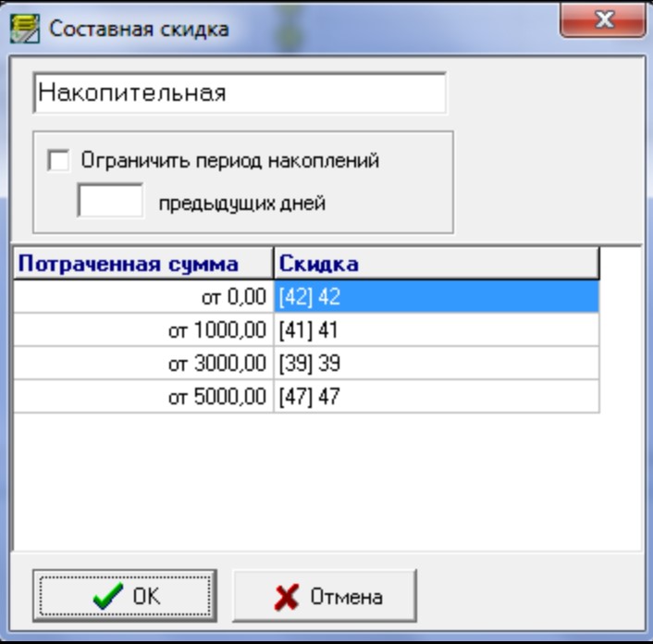Select the от 3000,00 amount cell

143,364
